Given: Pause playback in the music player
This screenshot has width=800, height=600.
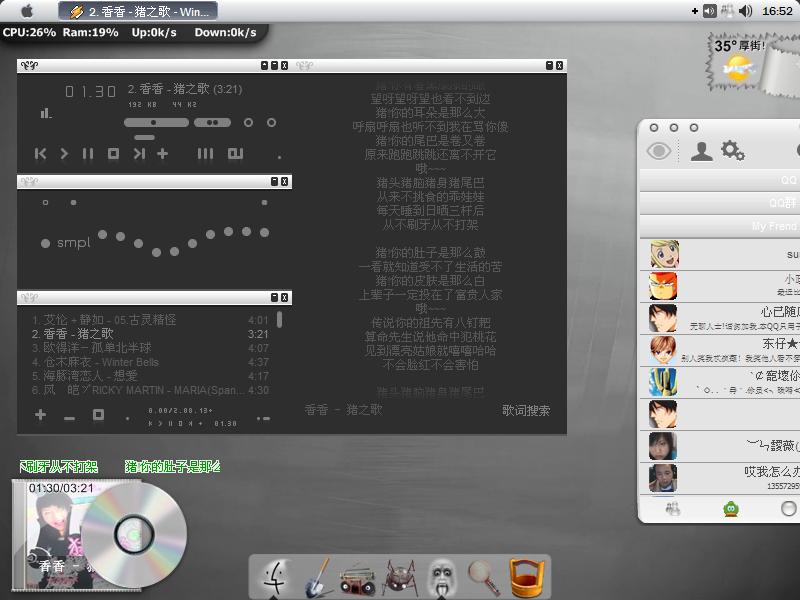Looking at the screenshot, I should coord(88,154).
